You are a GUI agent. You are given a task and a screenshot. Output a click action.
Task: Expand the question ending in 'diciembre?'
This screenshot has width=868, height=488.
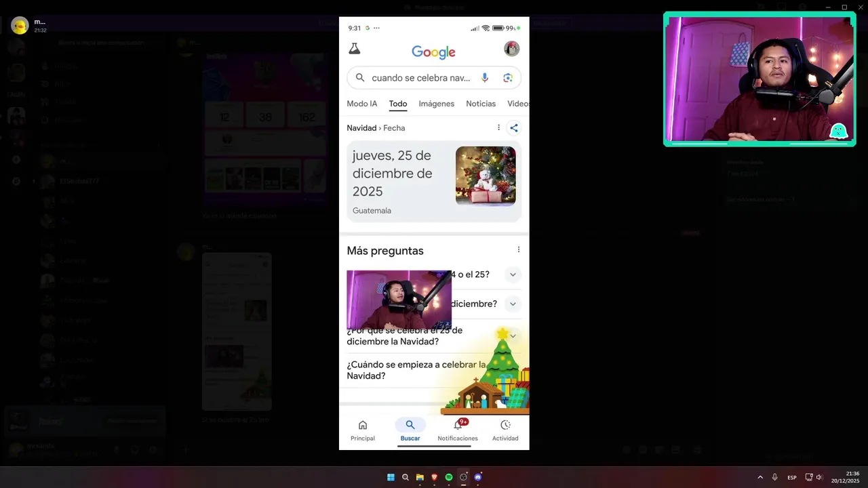tap(513, 304)
